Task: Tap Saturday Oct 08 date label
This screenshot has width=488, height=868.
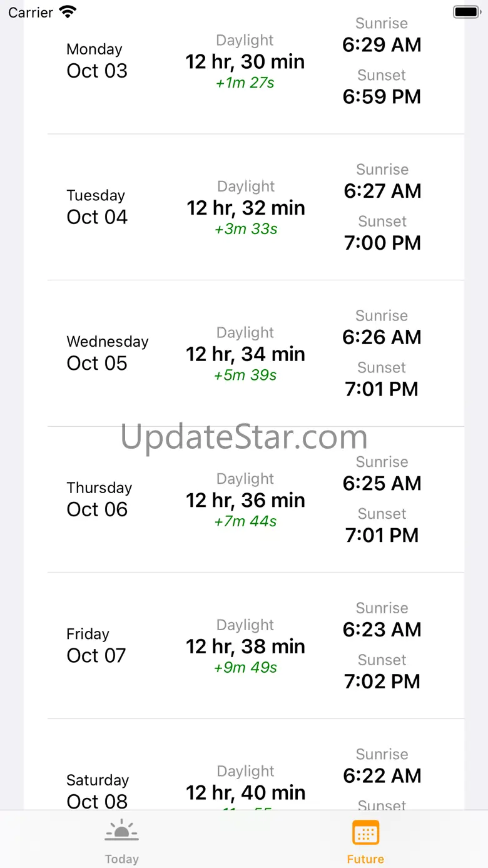Action: (97, 792)
